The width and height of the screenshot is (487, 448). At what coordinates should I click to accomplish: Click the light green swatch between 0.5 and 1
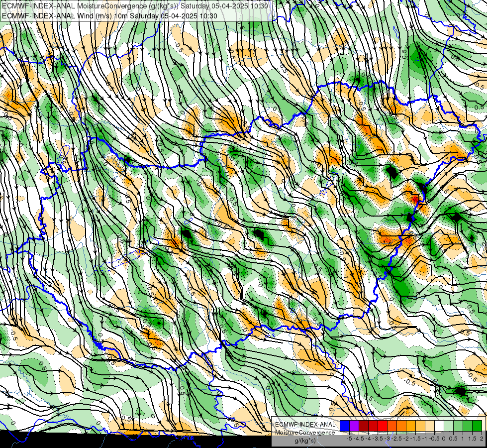(x=458, y=426)
